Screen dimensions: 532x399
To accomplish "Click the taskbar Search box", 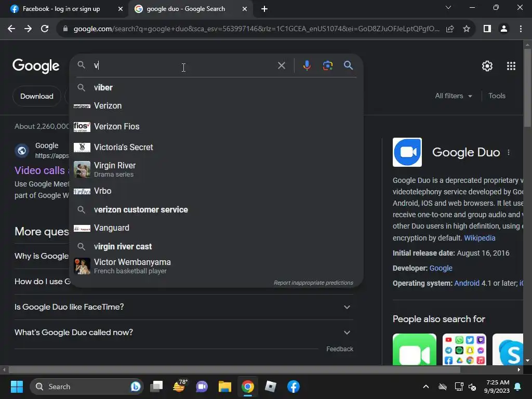I will click(x=87, y=387).
